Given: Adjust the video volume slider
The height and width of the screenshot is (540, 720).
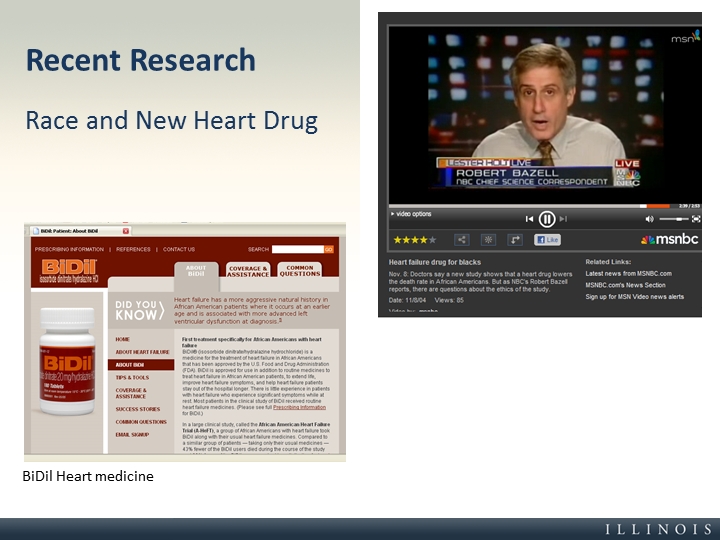Looking at the screenshot, I should tap(674, 219).
